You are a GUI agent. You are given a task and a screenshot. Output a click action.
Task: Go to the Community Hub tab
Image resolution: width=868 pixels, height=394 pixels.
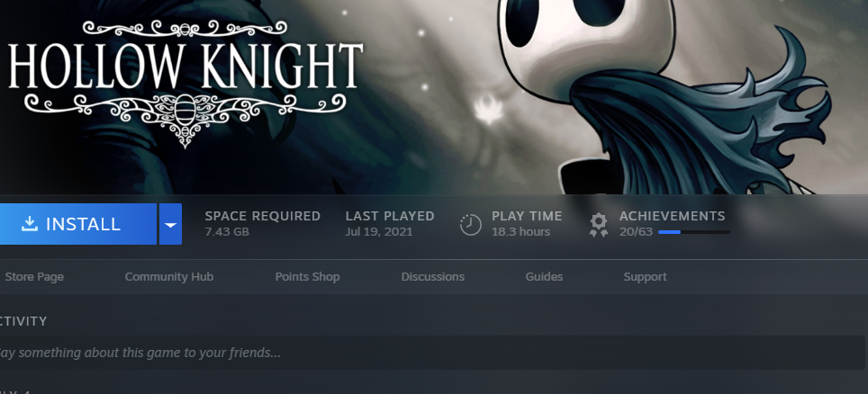tap(169, 277)
